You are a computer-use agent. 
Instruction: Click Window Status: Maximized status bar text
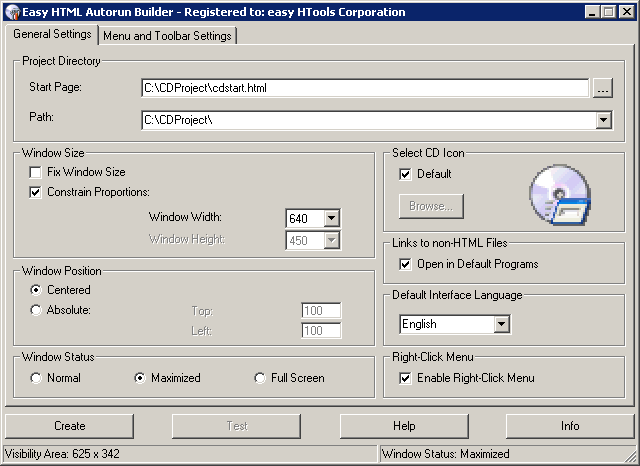(445, 454)
